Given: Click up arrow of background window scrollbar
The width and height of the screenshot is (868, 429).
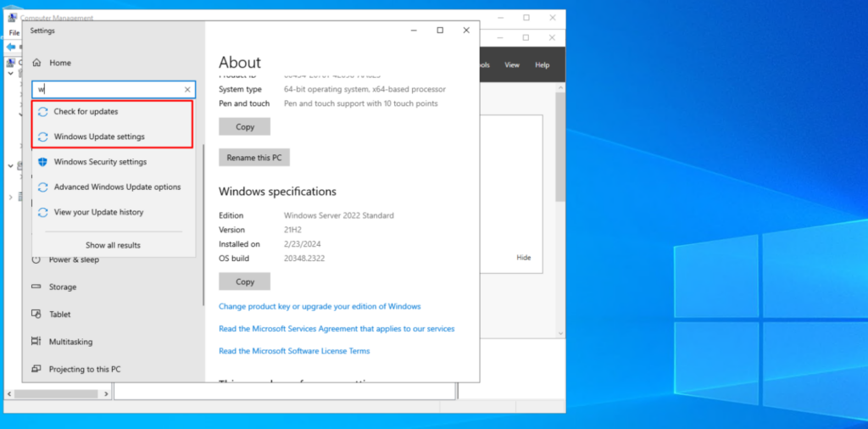Looking at the screenshot, I should [x=561, y=87].
